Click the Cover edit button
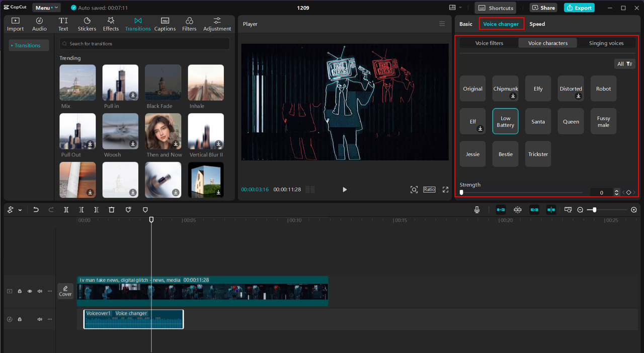 point(65,291)
